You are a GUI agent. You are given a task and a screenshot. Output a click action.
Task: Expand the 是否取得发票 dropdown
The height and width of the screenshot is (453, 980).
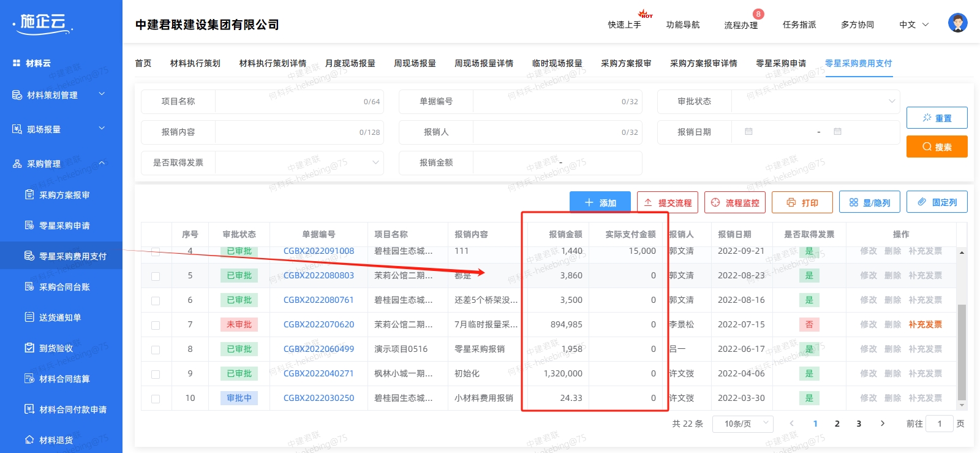(x=299, y=163)
